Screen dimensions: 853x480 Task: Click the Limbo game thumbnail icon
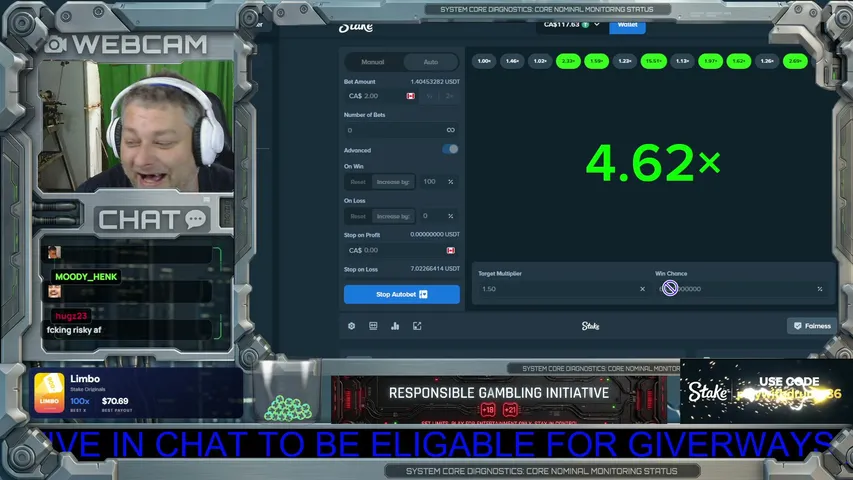coord(49,392)
